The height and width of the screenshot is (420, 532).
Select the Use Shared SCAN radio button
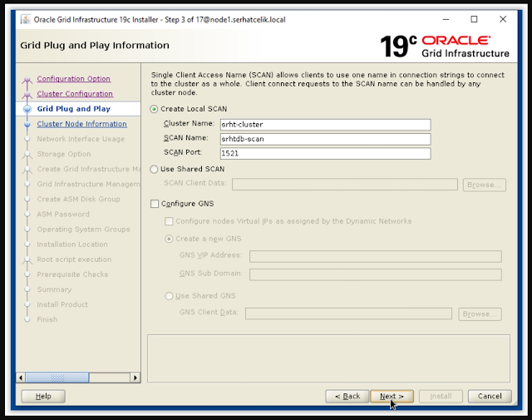tap(154, 169)
